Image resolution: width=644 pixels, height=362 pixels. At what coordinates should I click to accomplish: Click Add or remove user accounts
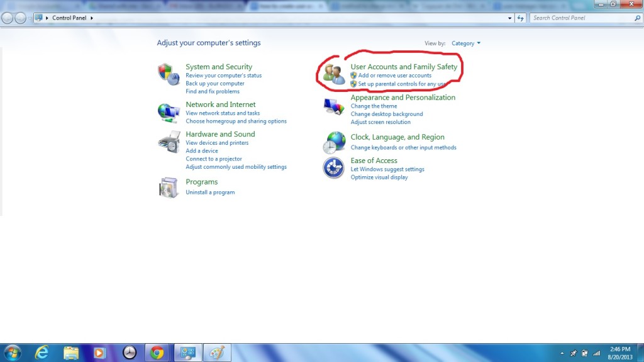[x=395, y=76]
